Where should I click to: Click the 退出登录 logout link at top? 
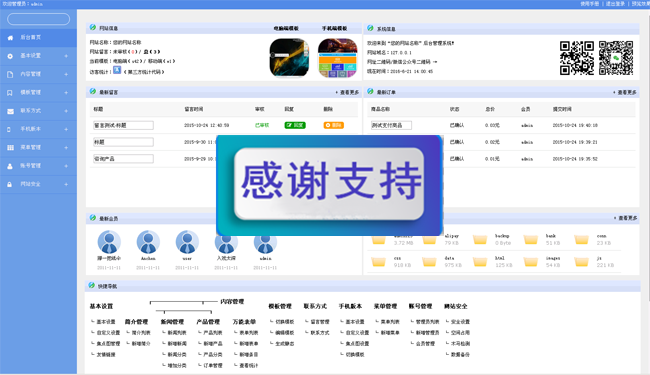click(x=615, y=4)
